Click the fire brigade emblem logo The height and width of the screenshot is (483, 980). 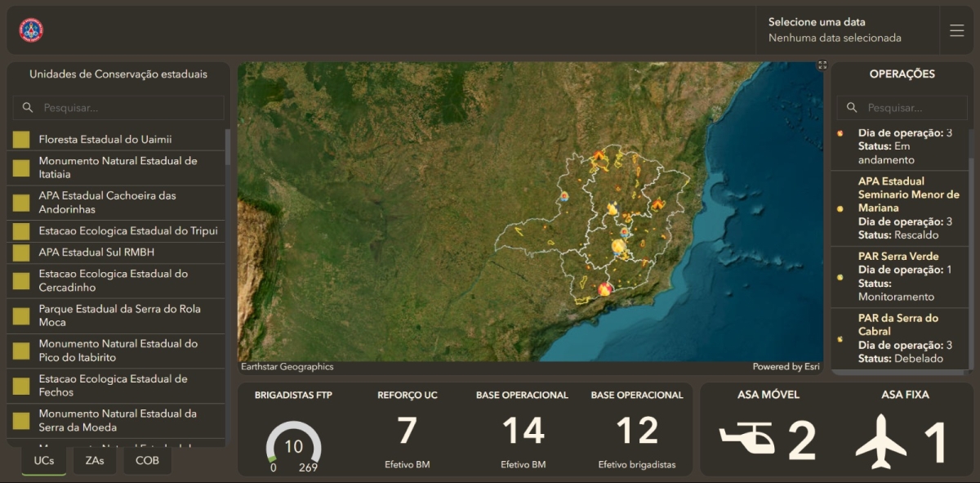(x=31, y=30)
